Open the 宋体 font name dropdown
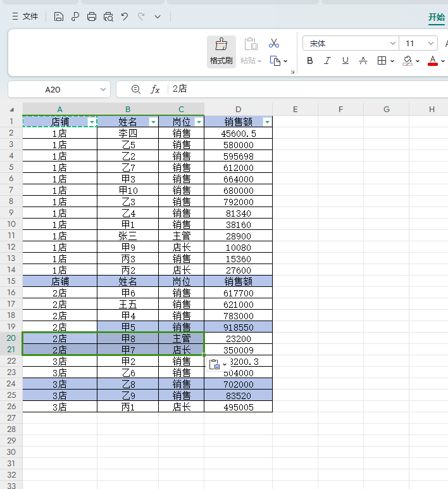Image resolution: width=448 pixels, height=489 pixels. click(x=392, y=43)
